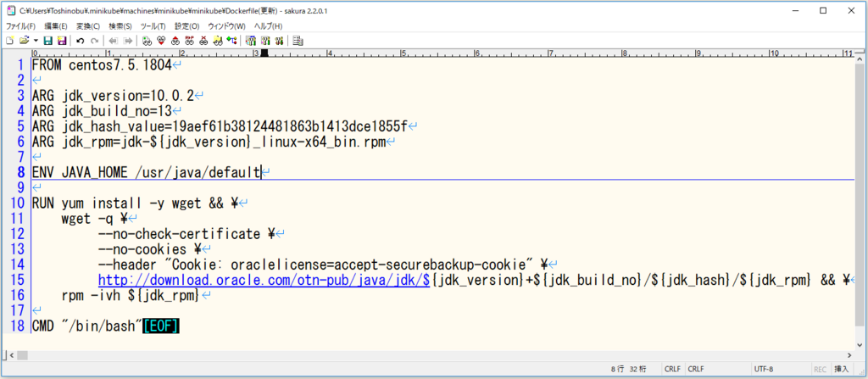Open the 変換(C) menu
868x379 pixels.
click(x=88, y=26)
